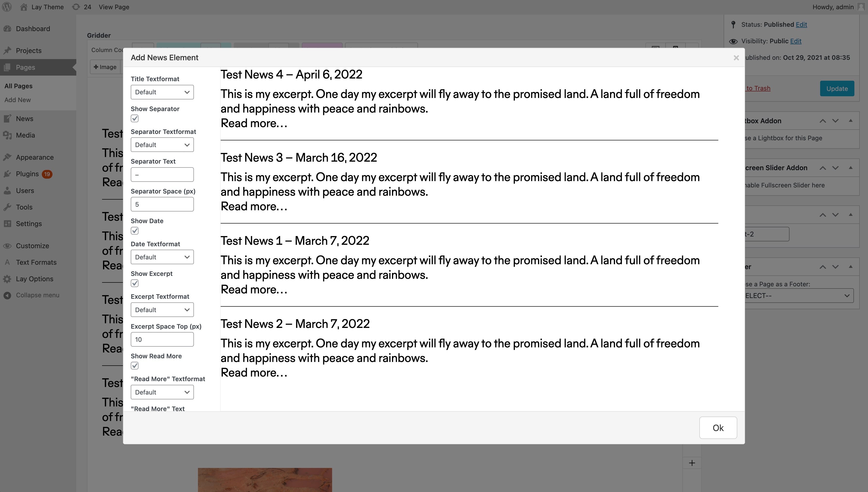The height and width of the screenshot is (492, 868).
Task: Click the Status pin icon
Action: 733,24
